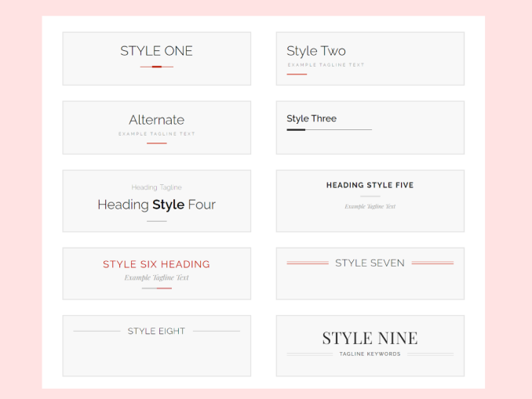The image size is (532, 399).
Task: Click the STYLE SEVEN heading
Action: pyautogui.click(x=370, y=263)
